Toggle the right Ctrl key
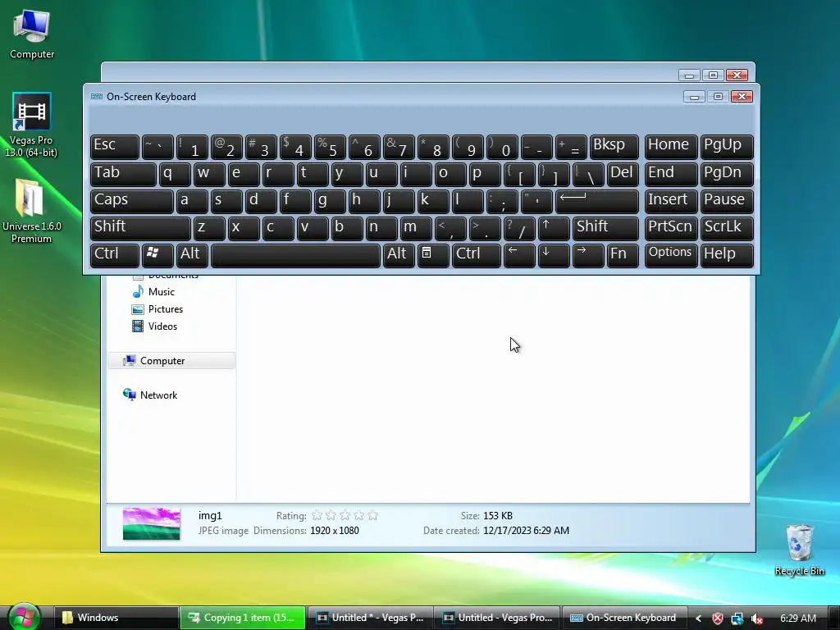This screenshot has height=630, width=840. click(477, 254)
